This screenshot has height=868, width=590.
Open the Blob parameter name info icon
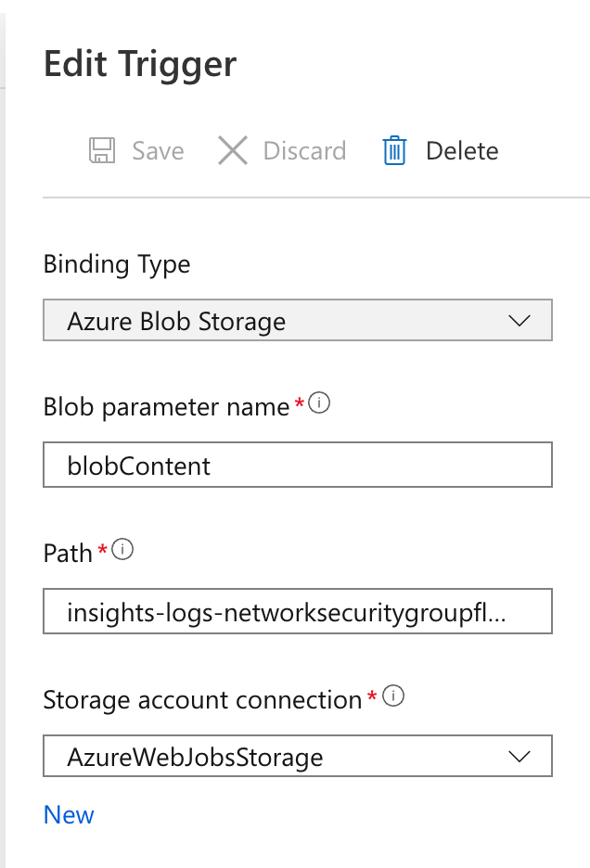tap(319, 403)
